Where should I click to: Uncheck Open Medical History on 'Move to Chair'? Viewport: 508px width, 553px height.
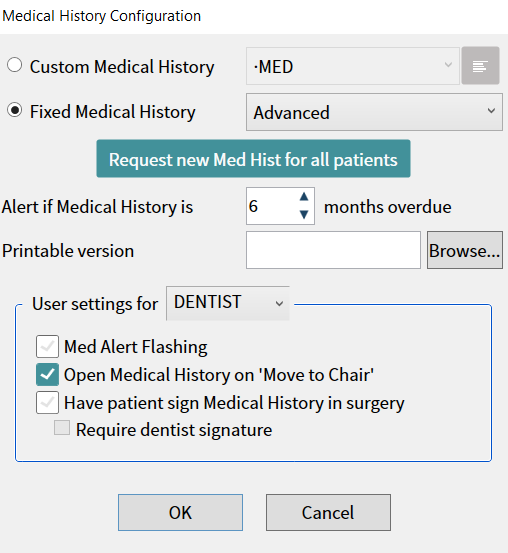pos(47,375)
